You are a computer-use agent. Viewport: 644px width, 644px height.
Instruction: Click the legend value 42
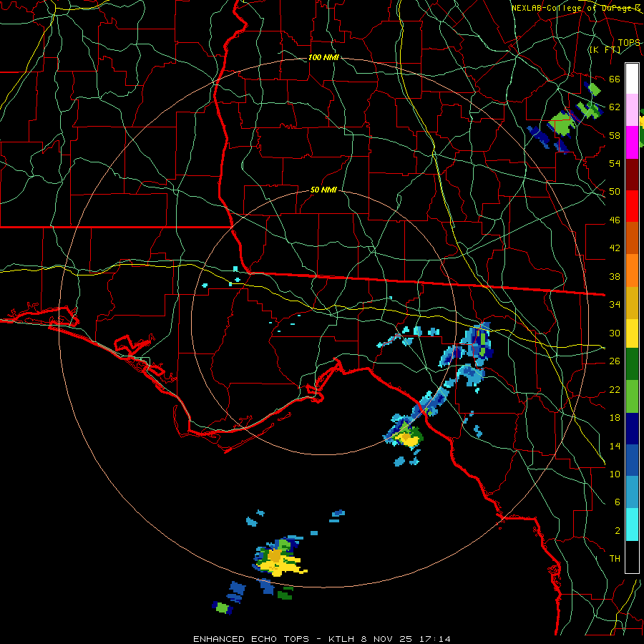click(x=615, y=248)
